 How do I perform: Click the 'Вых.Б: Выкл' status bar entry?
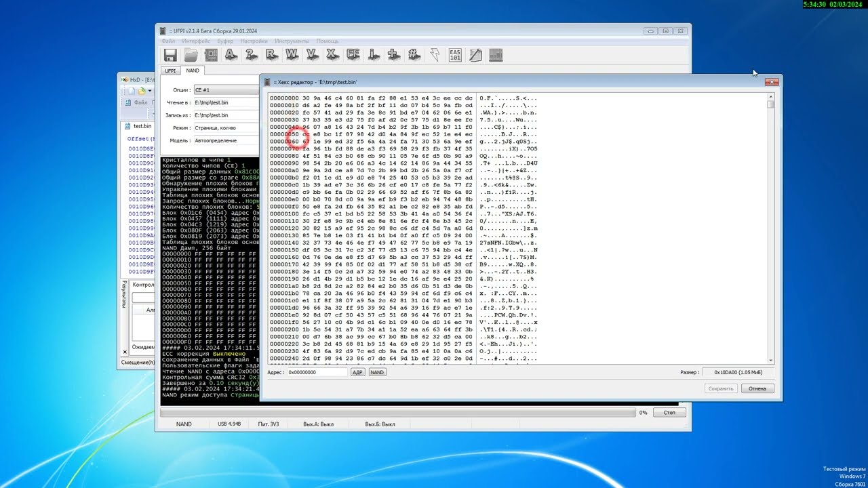[380, 424]
